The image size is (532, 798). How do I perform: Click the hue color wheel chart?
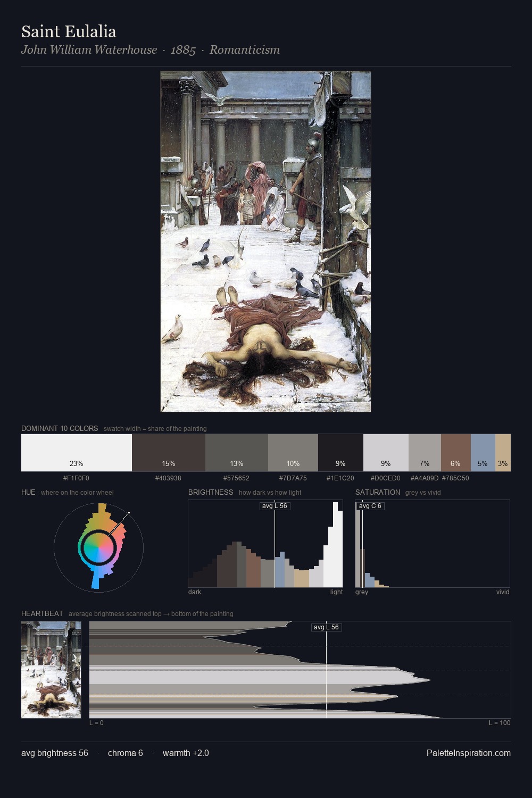click(x=98, y=547)
